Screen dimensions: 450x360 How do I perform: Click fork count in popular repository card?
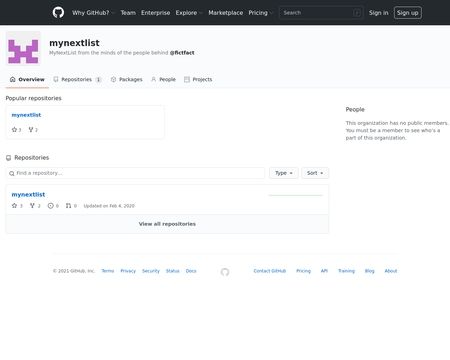tap(33, 130)
